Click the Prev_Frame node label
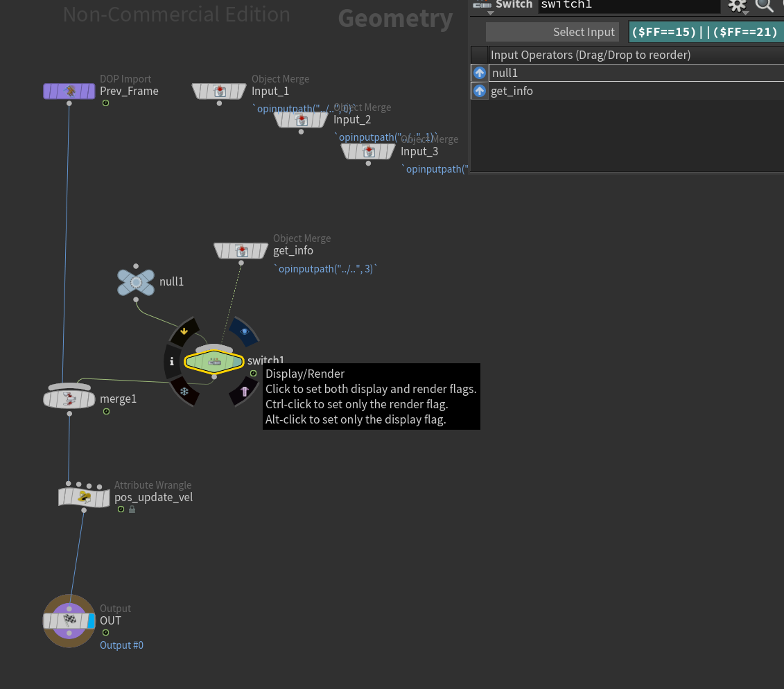The height and width of the screenshot is (689, 784). (129, 91)
